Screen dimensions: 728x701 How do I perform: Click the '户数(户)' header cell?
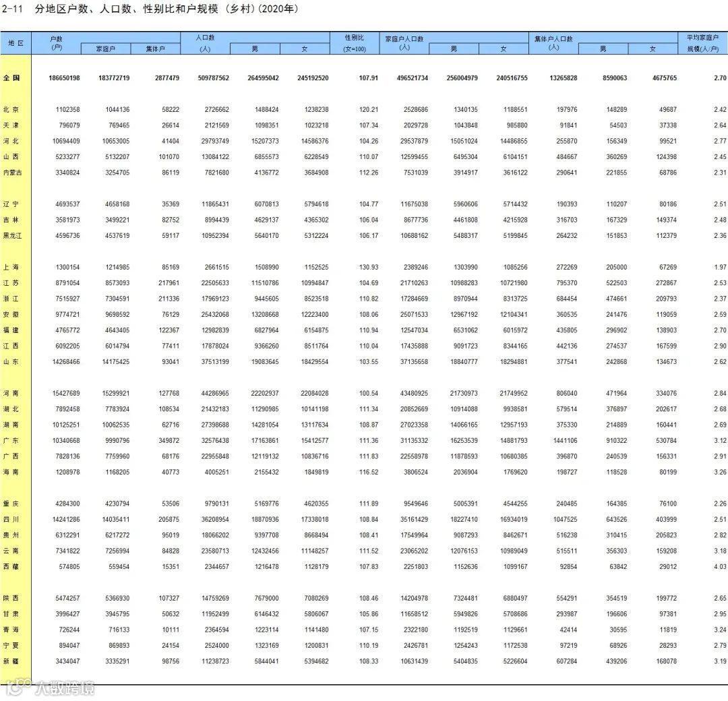tap(56, 43)
